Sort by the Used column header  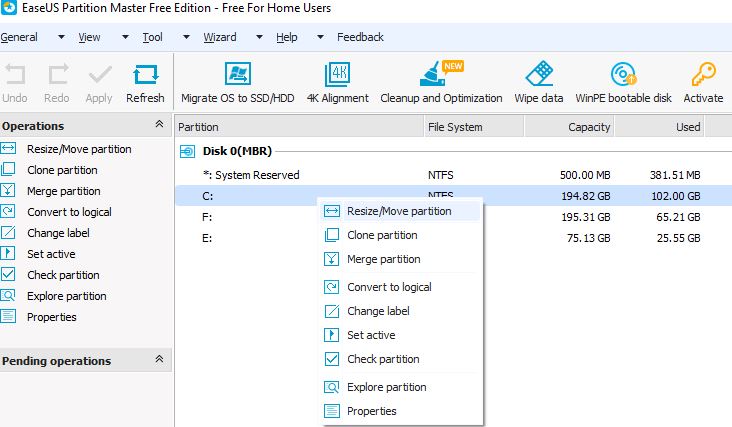660,127
